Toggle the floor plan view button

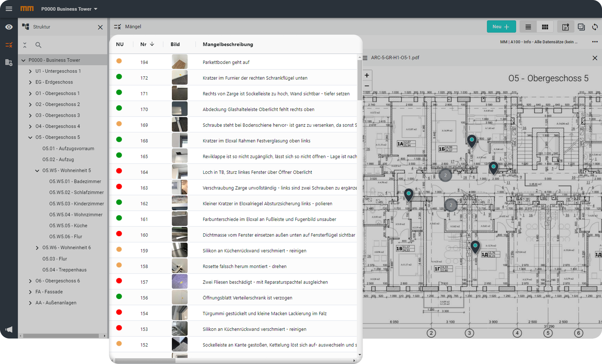click(x=565, y=27)
